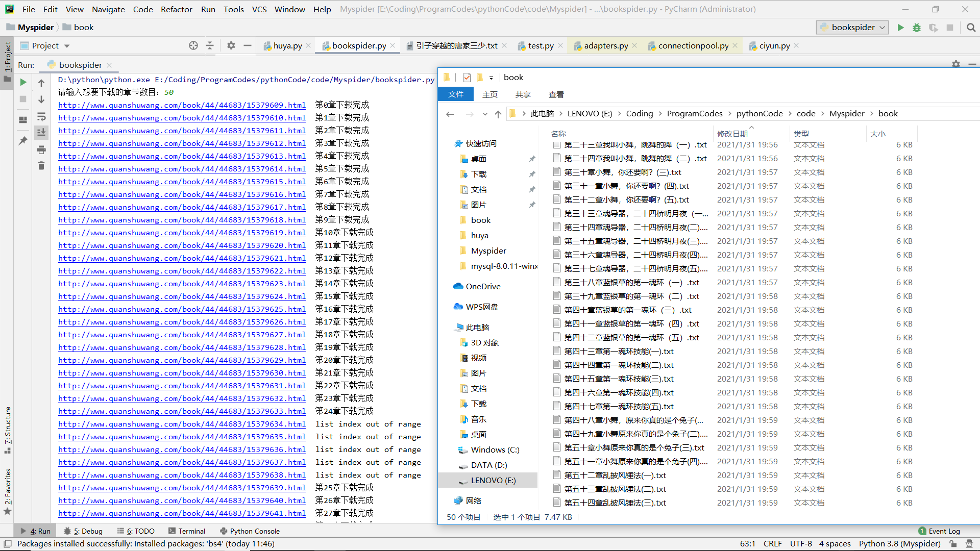This screenshot has width=980, height=551.
Task: Toggle the 1: Project side tab
Action: coord(7,62)
